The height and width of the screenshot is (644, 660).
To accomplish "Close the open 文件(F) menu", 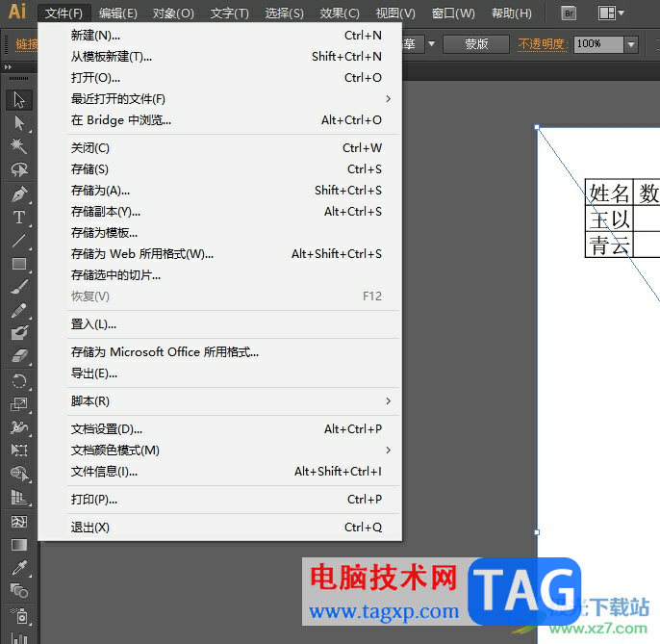I will point(63,13).
